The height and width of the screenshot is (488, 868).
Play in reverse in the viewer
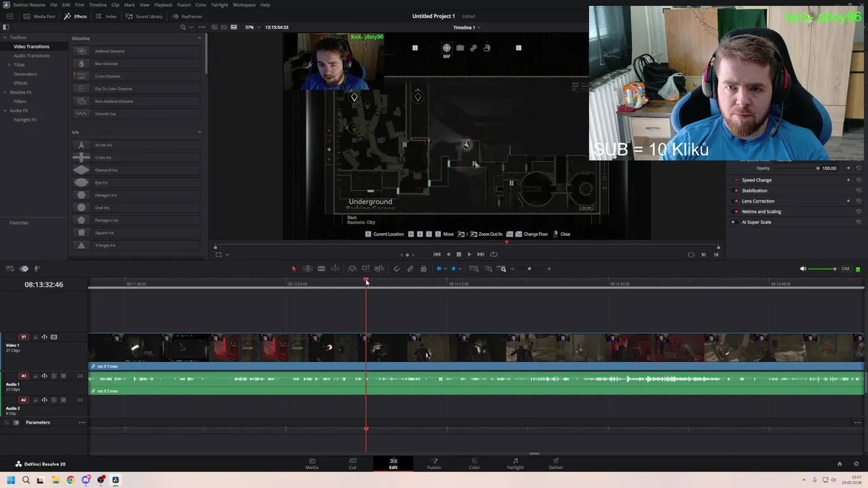[x=448, y=255]
